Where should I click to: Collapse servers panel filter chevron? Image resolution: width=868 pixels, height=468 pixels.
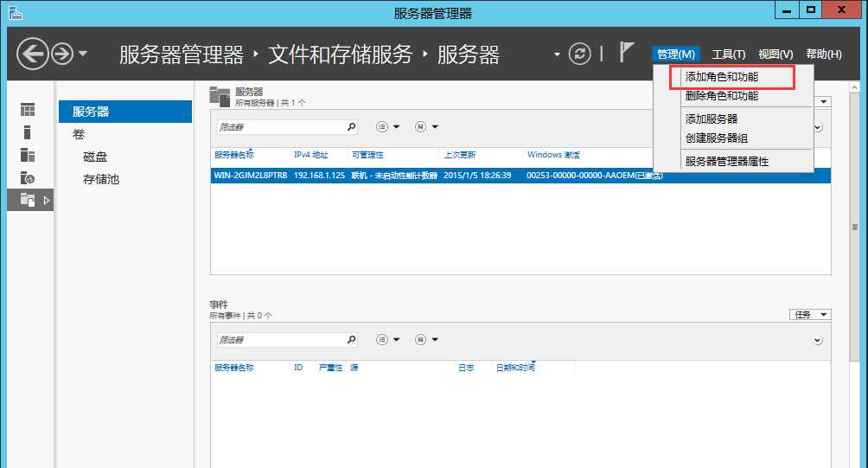click(818, 127)
